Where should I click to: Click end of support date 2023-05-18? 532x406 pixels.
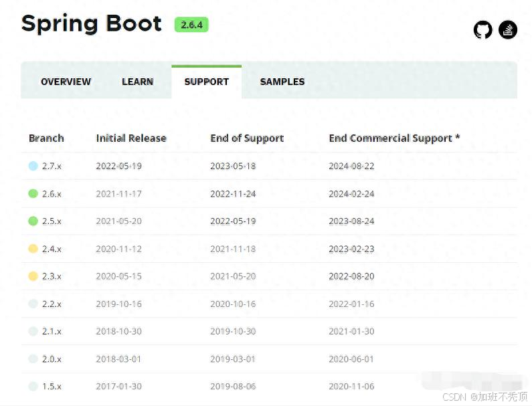click(x=233, y=166)
